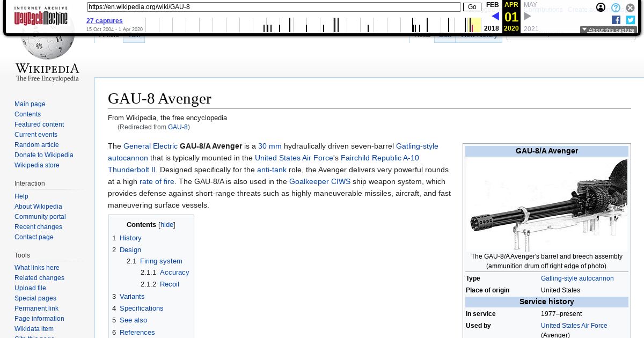Image resolution: width=644 pixels, height=338 pixels.
Task: Open the 27 captures link
Action: (105, 21)
